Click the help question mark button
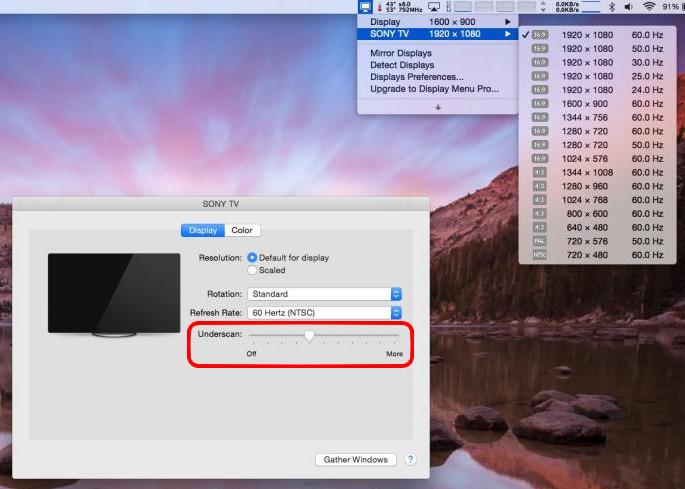The width and height of the screenshot is (685, 489). (410, 460)
